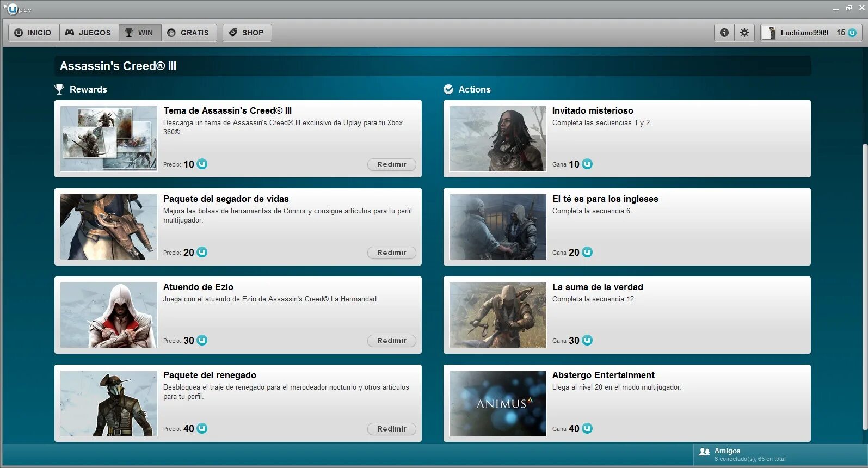Open the INICIO tab
This screenshot has width=868, height=468.
click(34, 33)
